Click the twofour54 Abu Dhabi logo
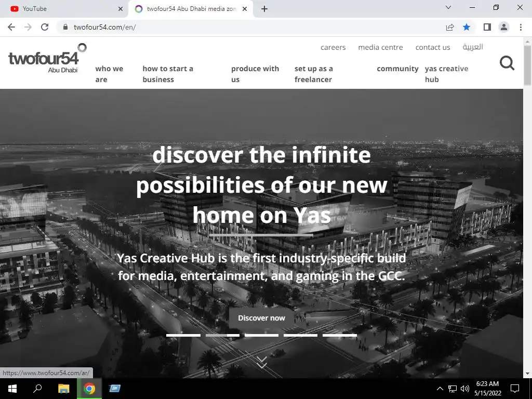This screenshot has height=399, width=532. point(47,58)
